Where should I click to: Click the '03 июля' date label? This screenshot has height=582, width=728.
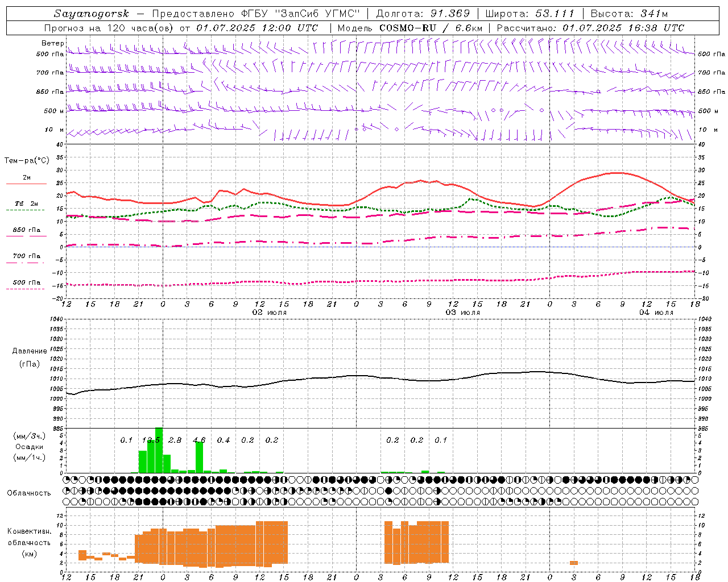(x=462, y=312)
